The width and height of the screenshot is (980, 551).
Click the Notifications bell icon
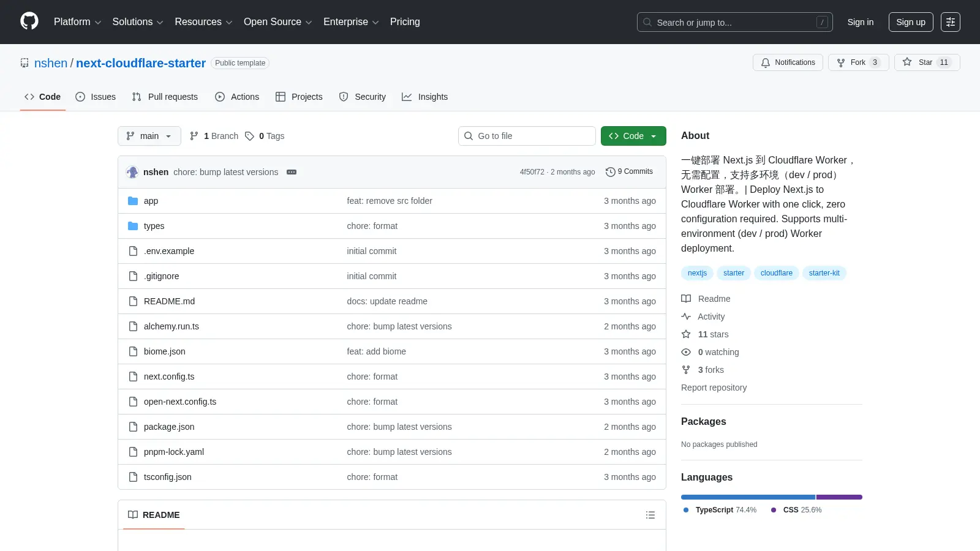point(766,62)
